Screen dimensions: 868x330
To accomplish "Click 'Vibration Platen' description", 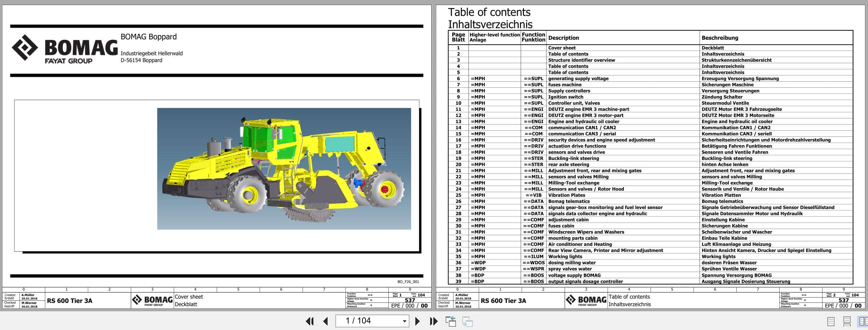I will point(567,195).
